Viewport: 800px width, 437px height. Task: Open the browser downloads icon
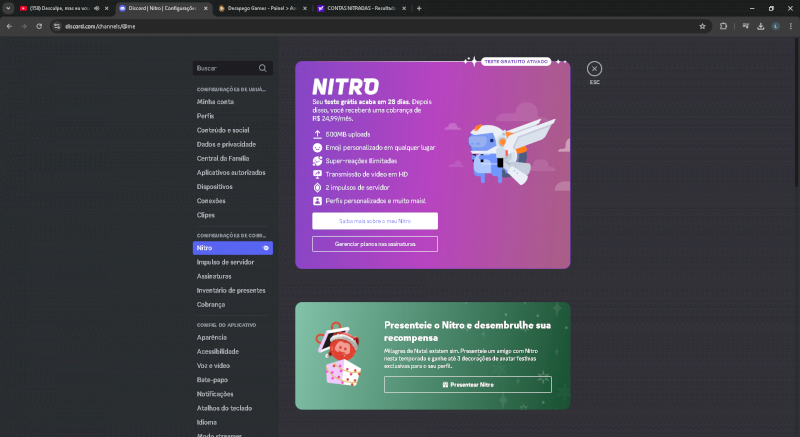pos(760,26)
